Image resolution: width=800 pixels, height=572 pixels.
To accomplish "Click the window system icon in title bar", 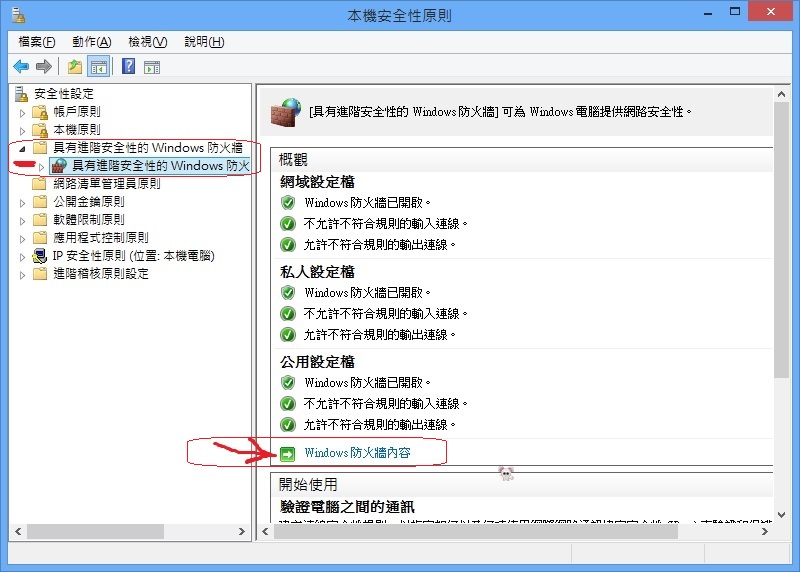I will 19,15.
